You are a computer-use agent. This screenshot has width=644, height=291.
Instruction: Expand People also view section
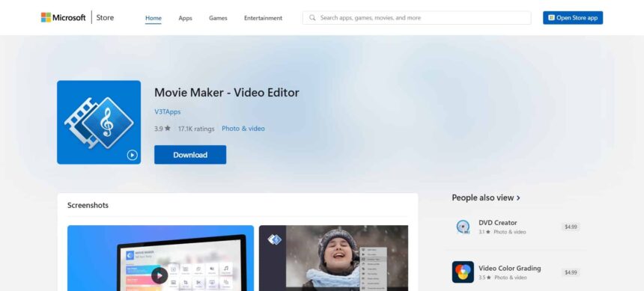pyautogui.click(x=486, y=197)
